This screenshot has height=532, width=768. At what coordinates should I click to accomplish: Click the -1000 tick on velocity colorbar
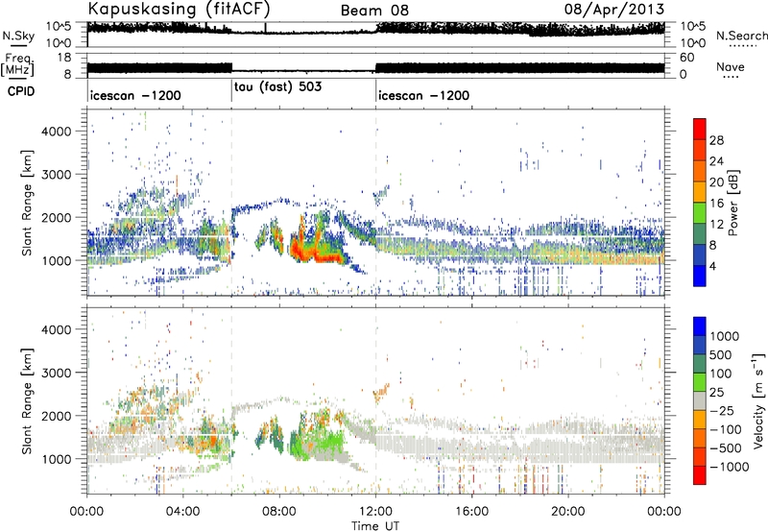point(730,467)
